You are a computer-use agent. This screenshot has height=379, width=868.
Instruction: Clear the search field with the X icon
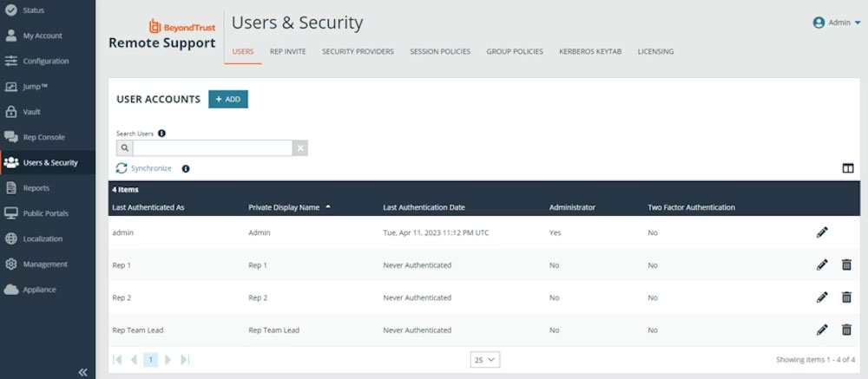pos(300,148)
